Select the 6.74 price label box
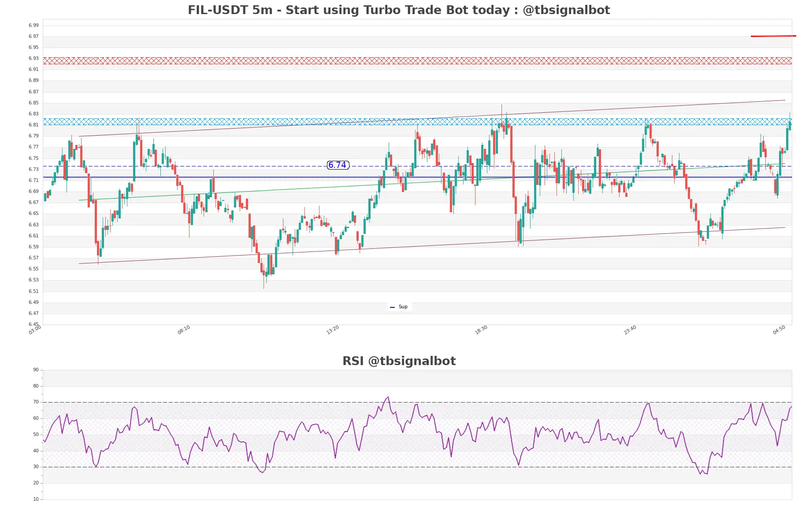 click(x=338, y=165)
